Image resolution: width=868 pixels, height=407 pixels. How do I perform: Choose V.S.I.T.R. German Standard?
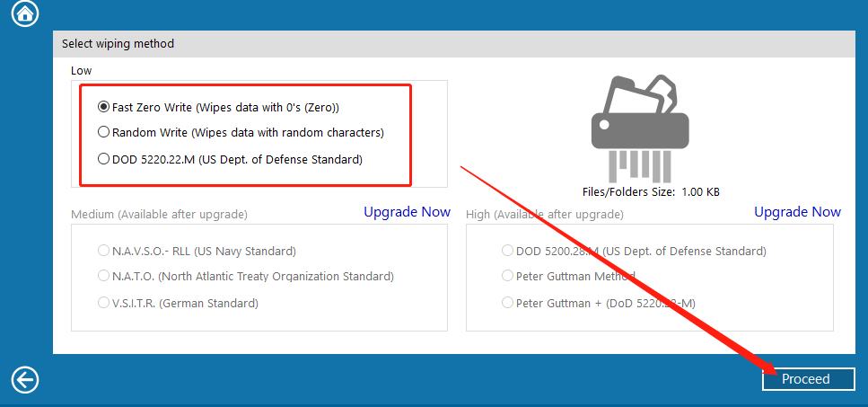(x=178, y=303)
